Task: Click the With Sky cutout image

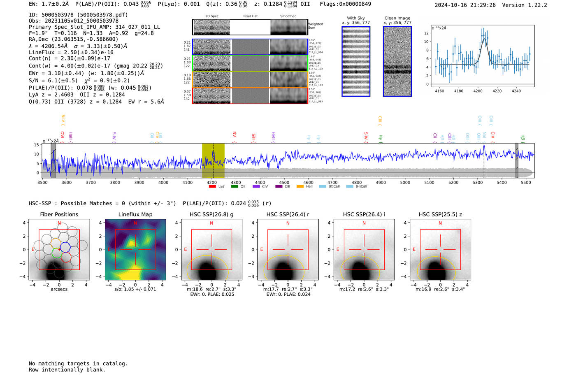Action: pos(356,61)
